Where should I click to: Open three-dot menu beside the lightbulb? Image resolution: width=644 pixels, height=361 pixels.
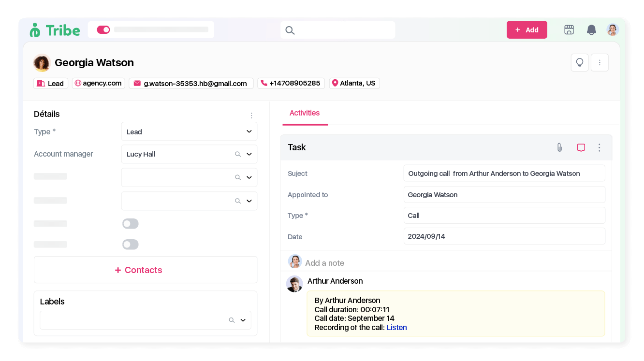600,63
